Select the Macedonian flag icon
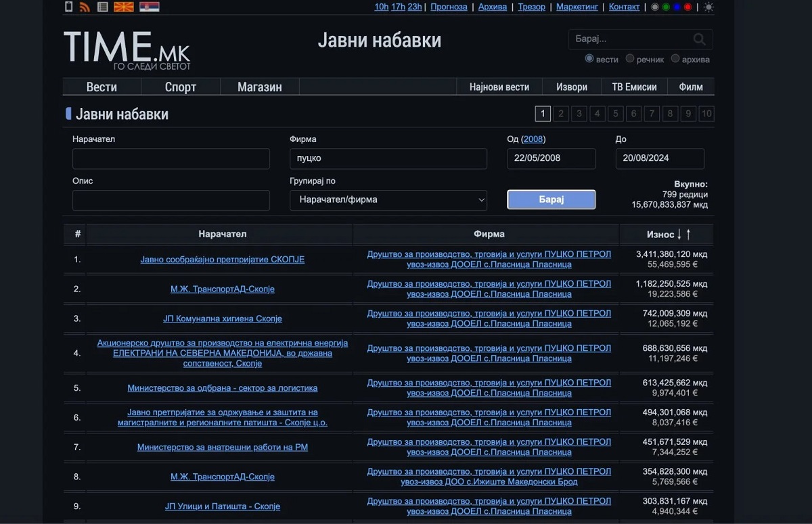812x524 pixels. pos(123,7)
